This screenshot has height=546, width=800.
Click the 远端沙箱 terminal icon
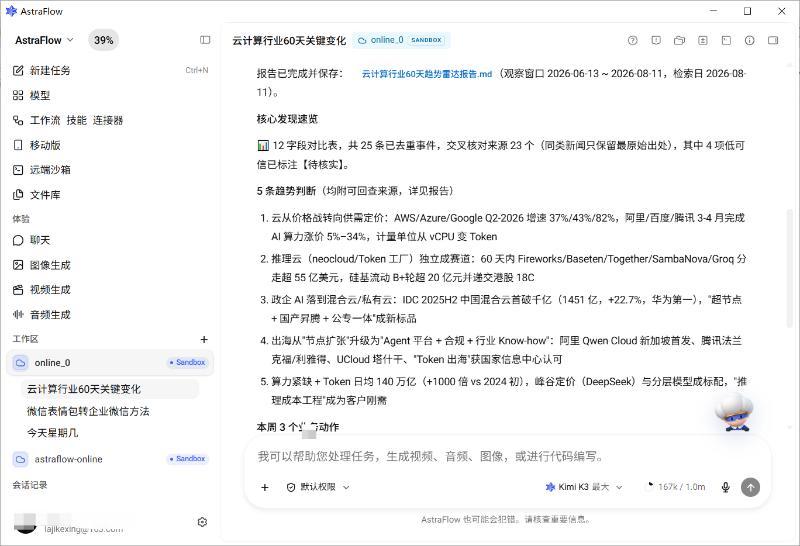pos(18,170)
